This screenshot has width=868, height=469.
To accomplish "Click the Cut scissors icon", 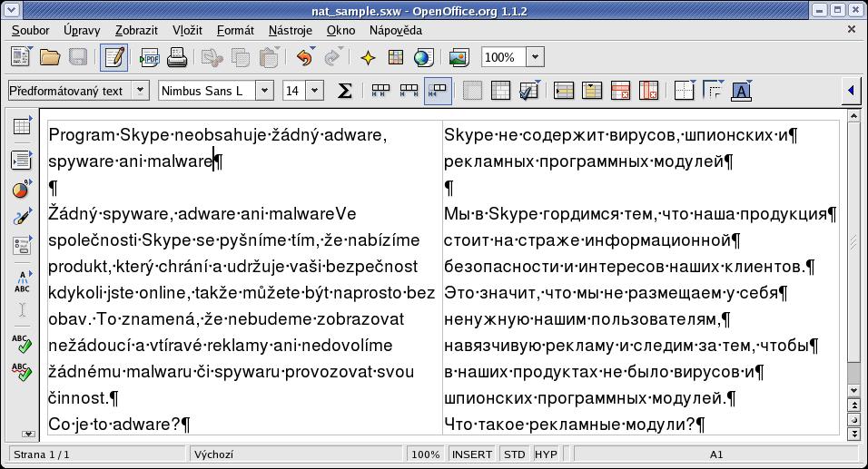I will 212,57.
